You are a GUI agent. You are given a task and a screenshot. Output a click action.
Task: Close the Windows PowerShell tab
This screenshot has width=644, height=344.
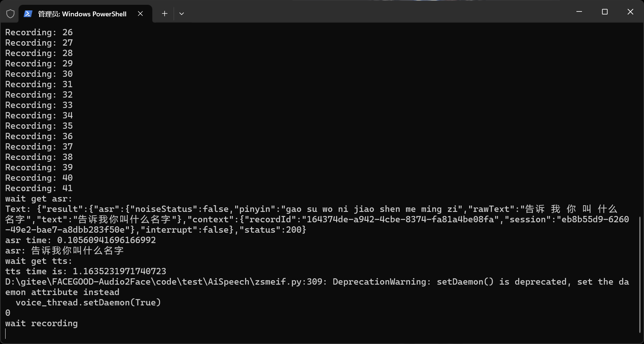click(140, 14)
